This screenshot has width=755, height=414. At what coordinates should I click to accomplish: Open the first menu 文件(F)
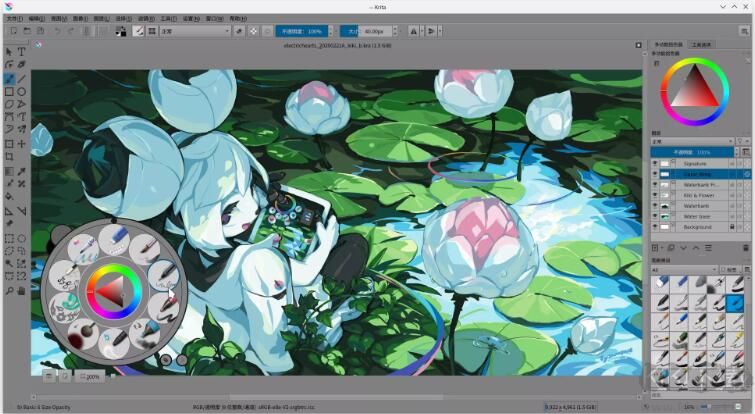[x=14, y=18]
